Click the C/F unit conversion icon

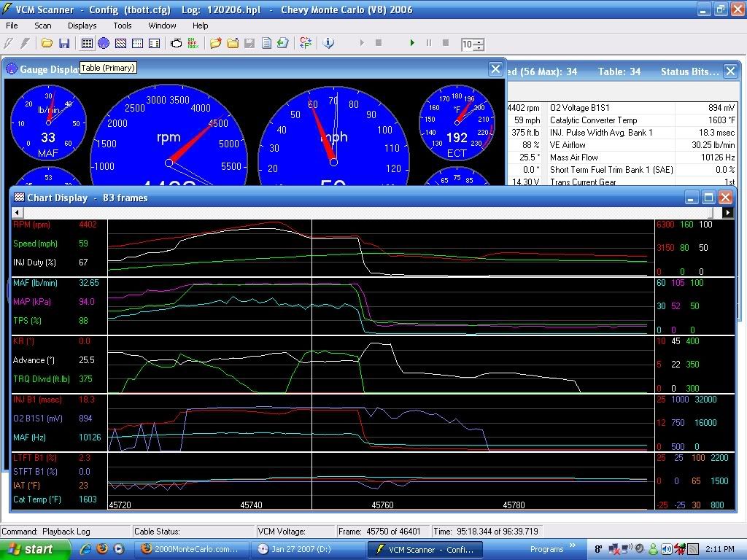click(305, 44)
